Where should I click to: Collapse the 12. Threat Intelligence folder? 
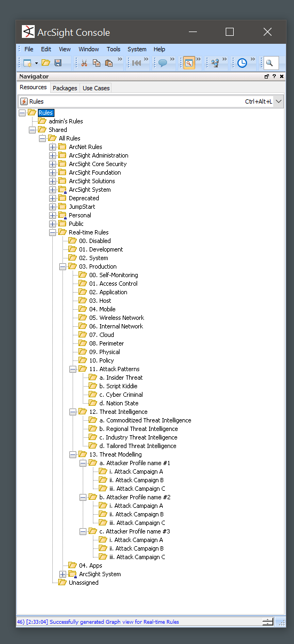pos(73,412)
